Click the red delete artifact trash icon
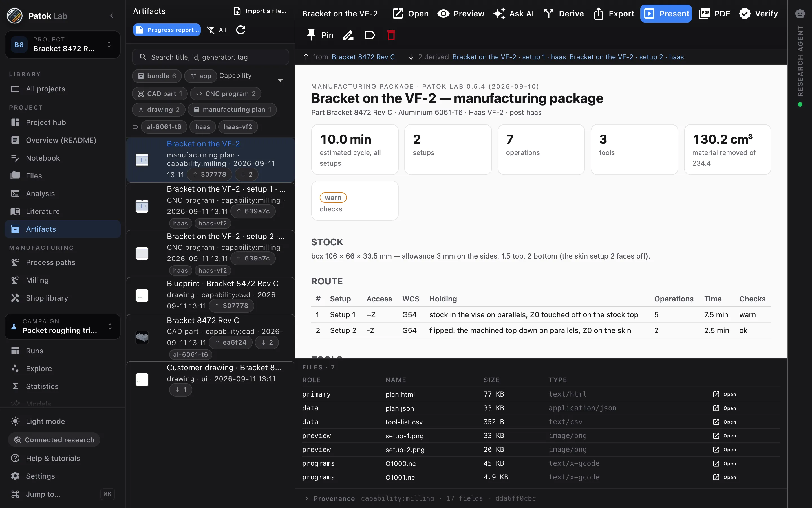Image resolution: width=812 pixels, height=508 pixels. pos(391,35)
